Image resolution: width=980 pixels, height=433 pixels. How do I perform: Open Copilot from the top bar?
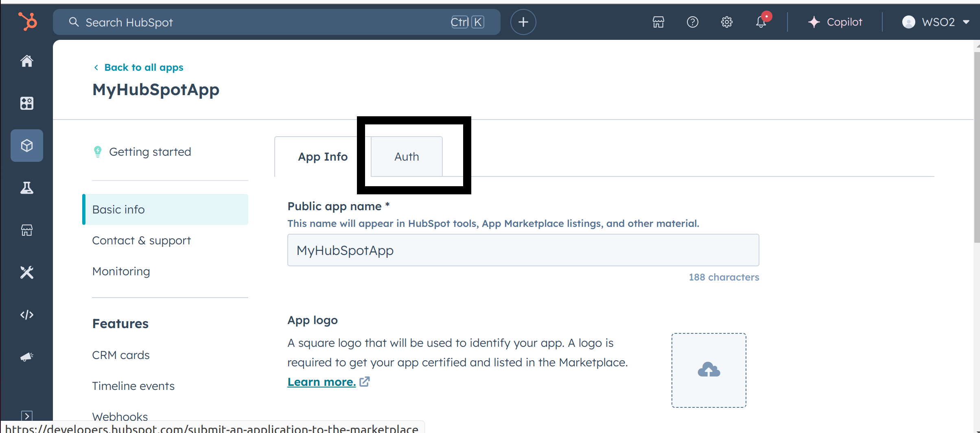click(x=835, y=22)
